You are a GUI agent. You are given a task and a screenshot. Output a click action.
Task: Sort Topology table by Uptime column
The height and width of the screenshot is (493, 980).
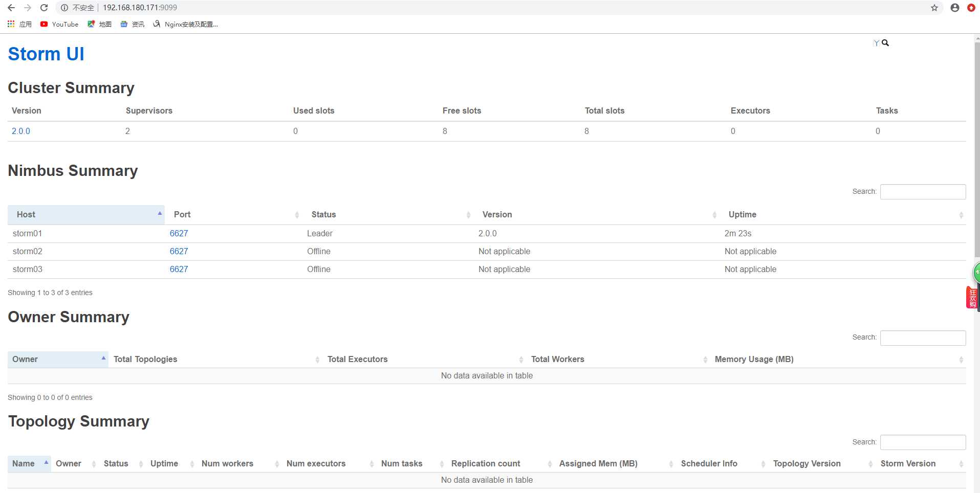pos(171,464)
